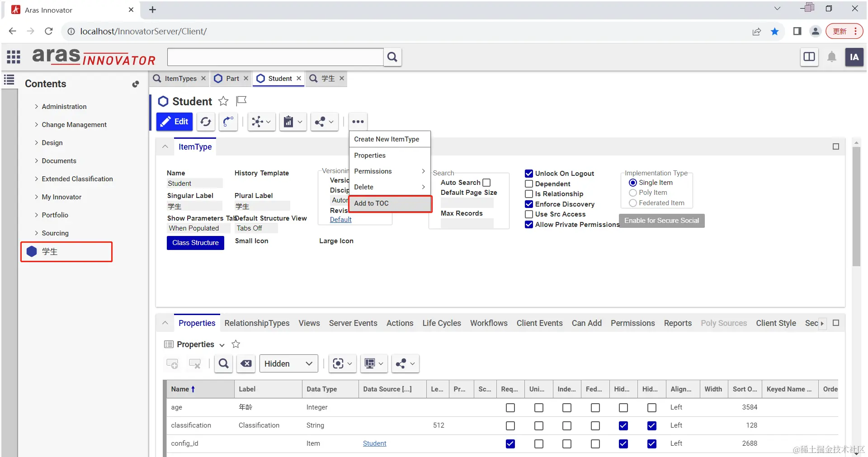The width and height of the screenshot is (868, 457).
Task: Collapse the ItemType form section
Action: [x=165, y=146]
